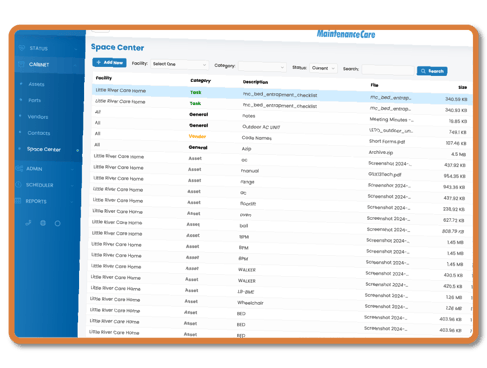Image resolution: width=487 pixels, height=368 pixels.
Task: Click the 627.72 KB size value
Action: 454,220
